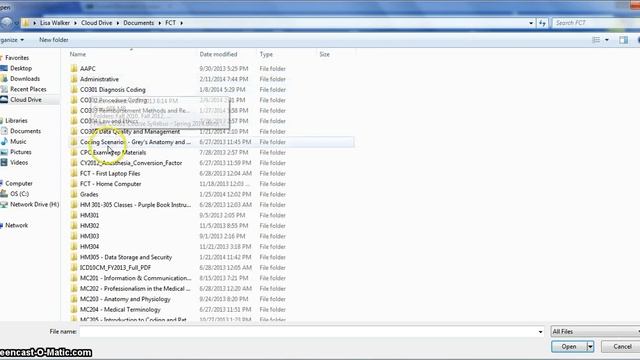The width and height of the screenshot is (640, 360).
Task: Open the Music library icon
Action: point(4,142)
